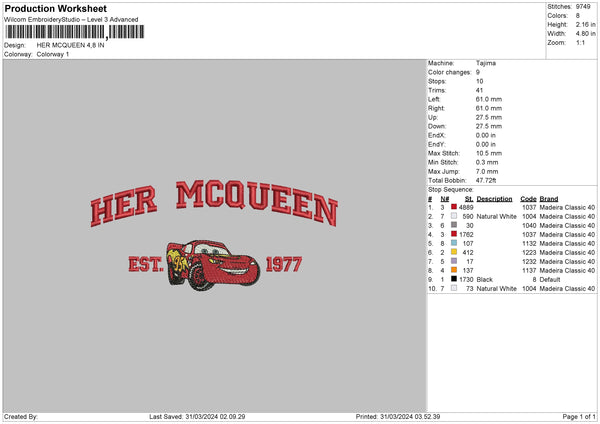Click the Trims value '41'
The width and height of the screenshot is (600, 424).
[x=479, y=90]
